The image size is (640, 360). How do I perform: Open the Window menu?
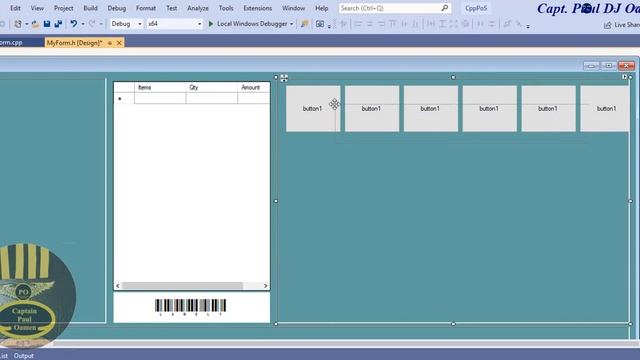pyautogui.click(x=293, y=8)
